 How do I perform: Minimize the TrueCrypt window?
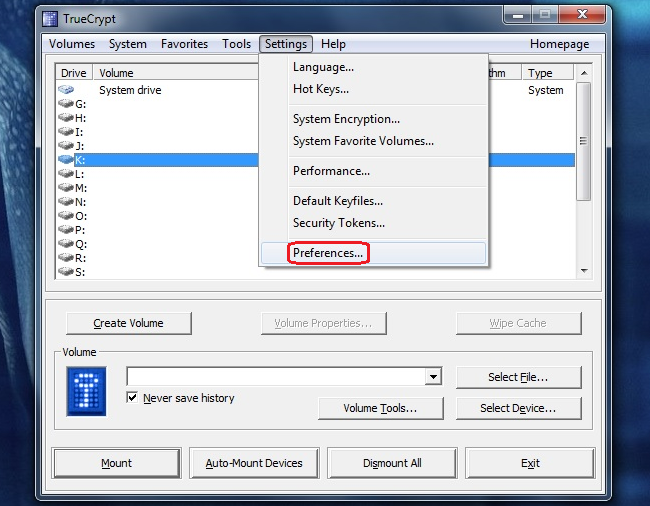pos(517,15)
